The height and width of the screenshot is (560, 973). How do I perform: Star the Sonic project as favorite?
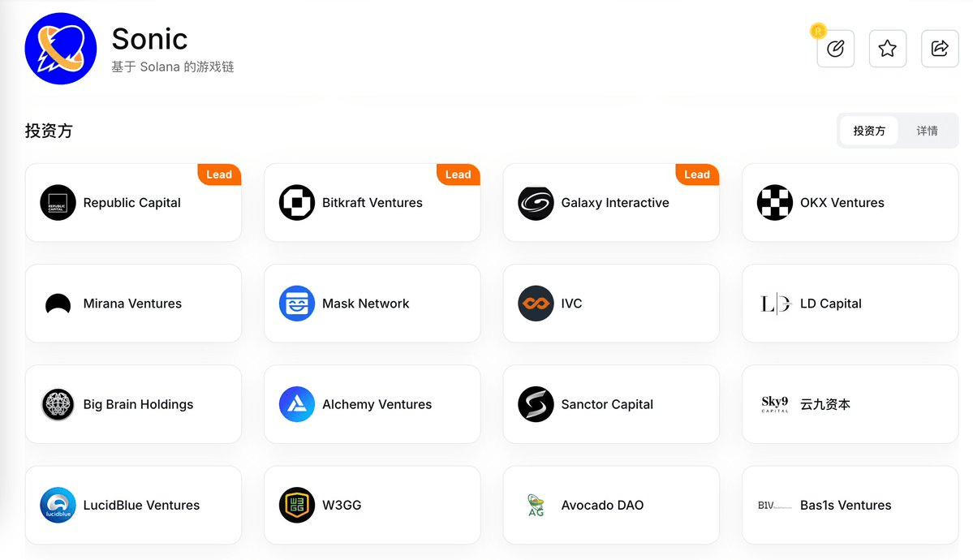[x=887, y=49]
